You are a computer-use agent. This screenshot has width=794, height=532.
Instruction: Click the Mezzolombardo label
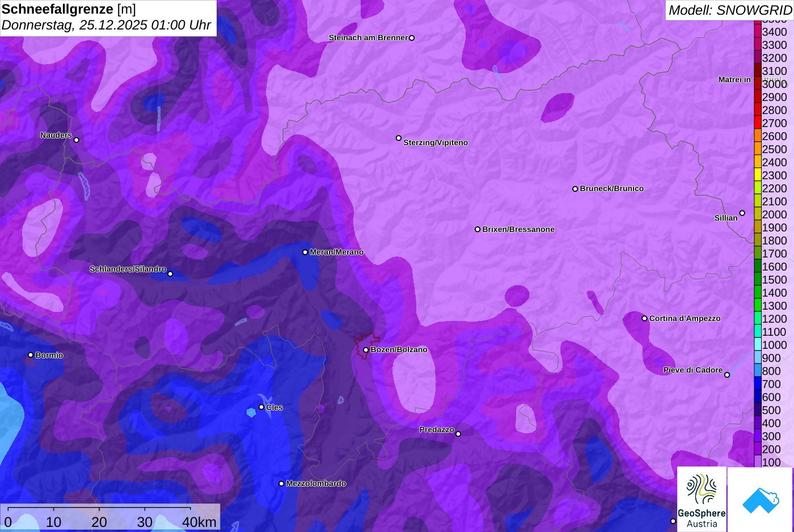point(316,484)
